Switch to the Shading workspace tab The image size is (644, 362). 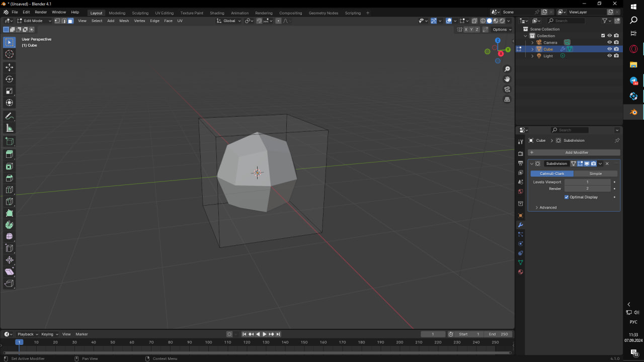tap(217, 13)
